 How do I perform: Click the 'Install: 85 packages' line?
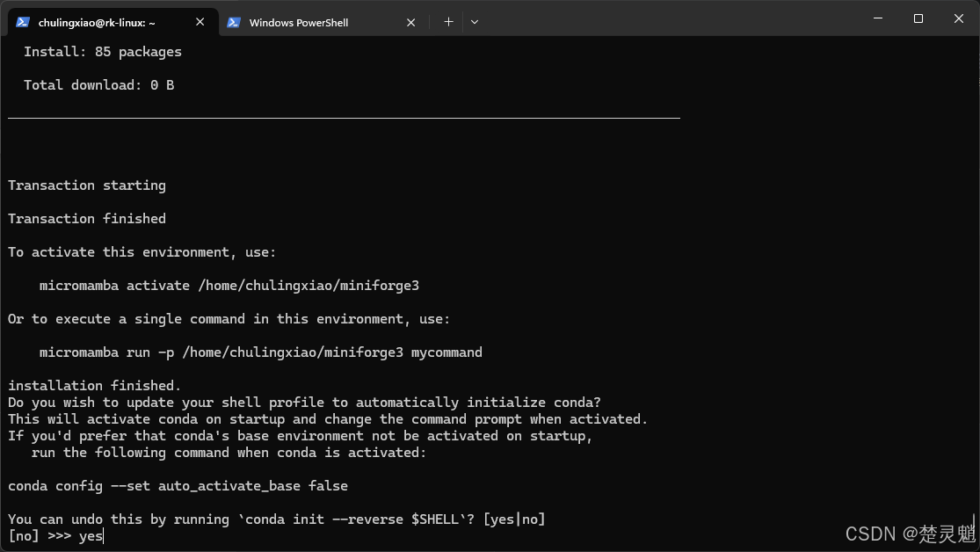tap(103, 52)
